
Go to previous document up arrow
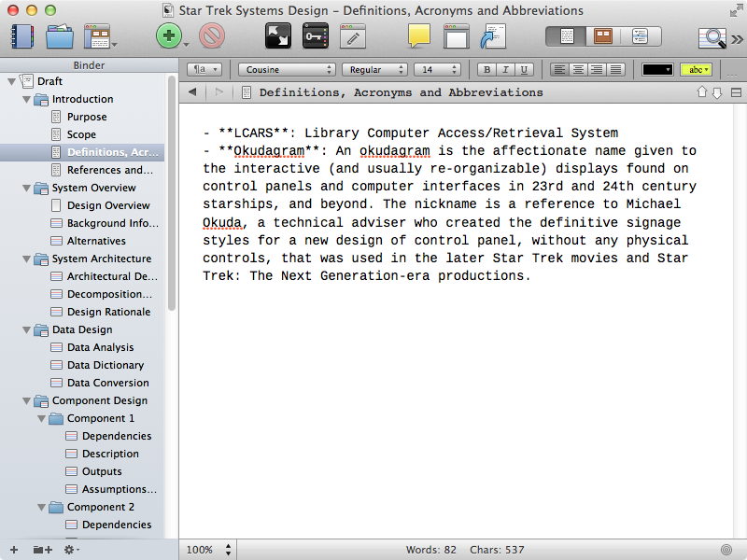[x=702, y=91]
